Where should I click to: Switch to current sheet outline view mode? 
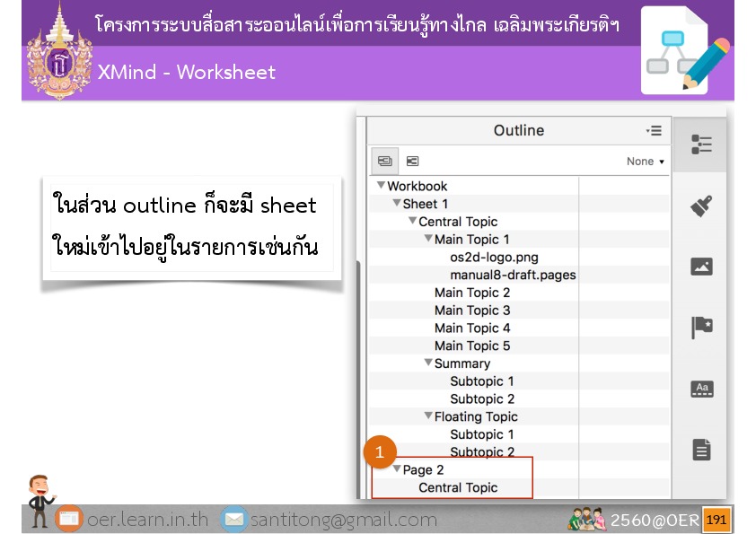click(x=412, y=162)
